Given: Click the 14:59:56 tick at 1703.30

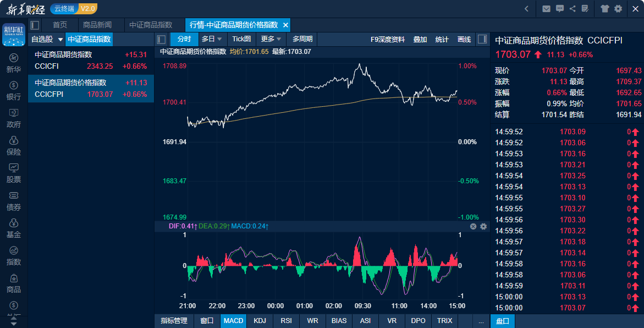Looking at the screenshot, I should pos(567,220).
